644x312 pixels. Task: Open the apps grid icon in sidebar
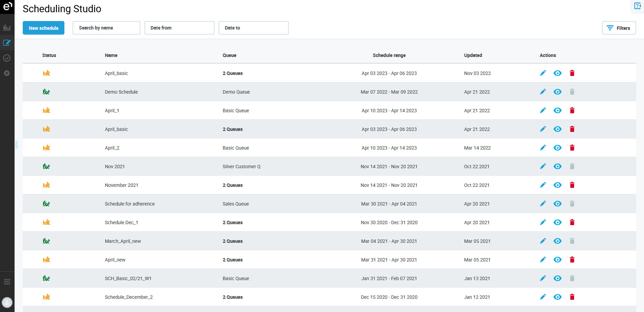click(7, 282)
